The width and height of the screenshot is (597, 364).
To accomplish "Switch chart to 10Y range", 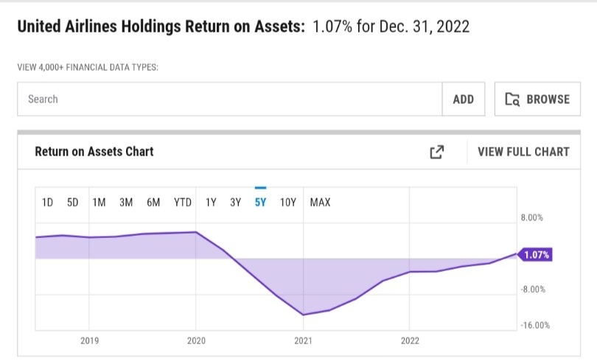I will (287, 203).
